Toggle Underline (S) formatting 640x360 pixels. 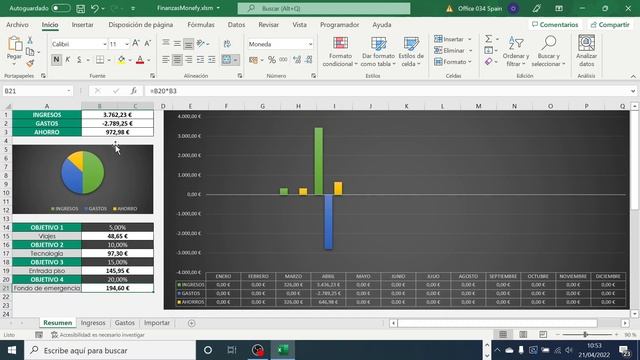coord(79,60)
